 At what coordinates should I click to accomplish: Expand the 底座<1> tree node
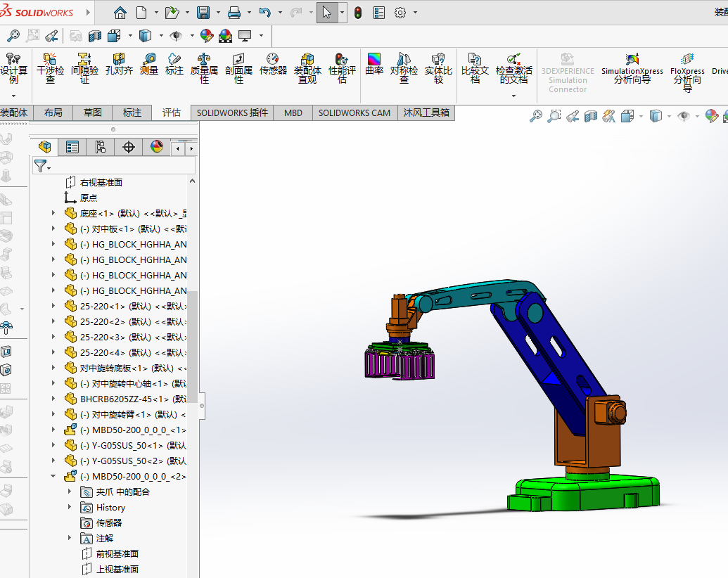[x=53, y=213]
